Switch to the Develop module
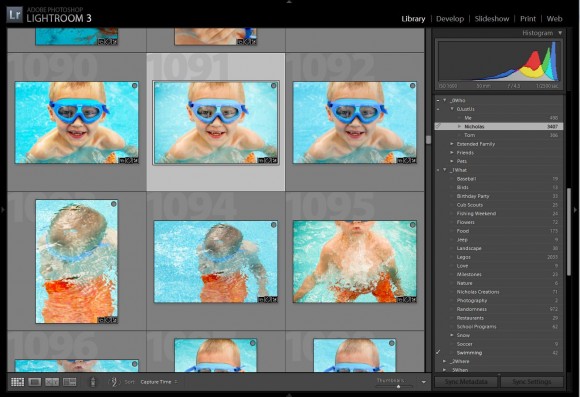 450,18
